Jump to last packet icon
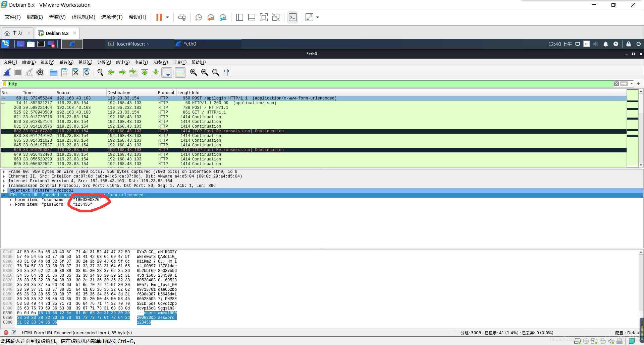Image resolution: width=644 pixels, height=345 pixels. [x=156, y=72]
